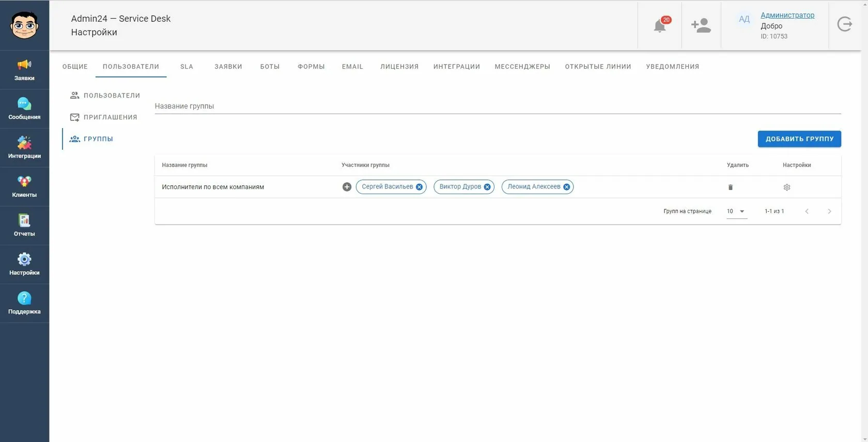
Task: Switch to the SLA tab
Action: (187, 67)
